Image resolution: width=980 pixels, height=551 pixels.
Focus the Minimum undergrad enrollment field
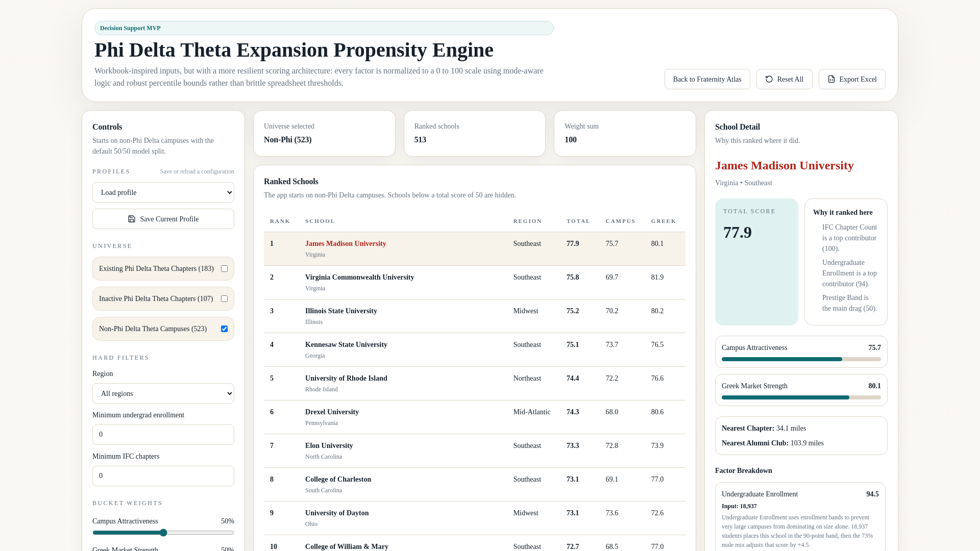[163, 435]
